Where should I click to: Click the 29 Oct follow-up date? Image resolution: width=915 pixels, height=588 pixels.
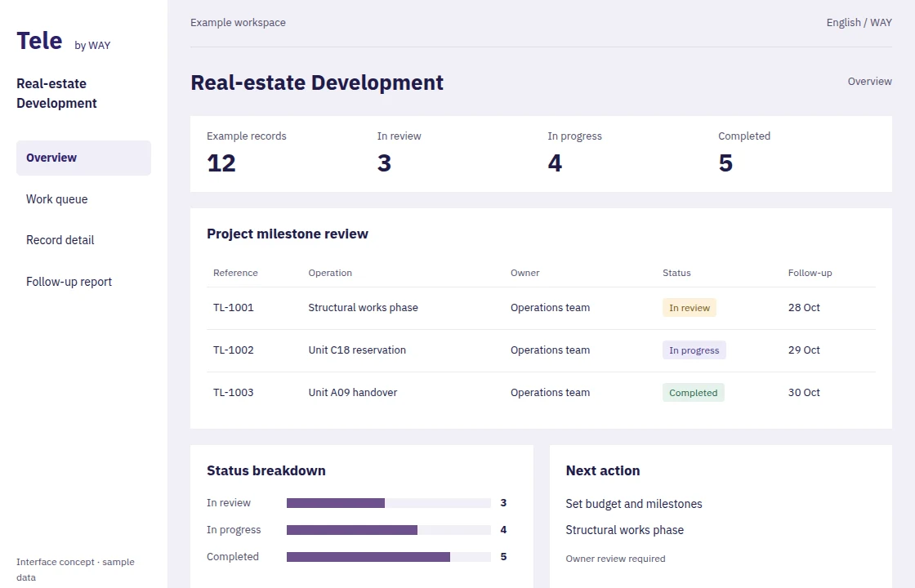tap(804, 350)
